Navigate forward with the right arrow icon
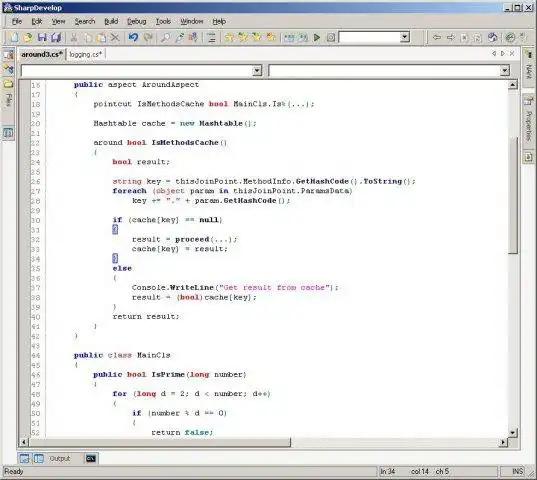Screen dimensions: 537x480 451,37
